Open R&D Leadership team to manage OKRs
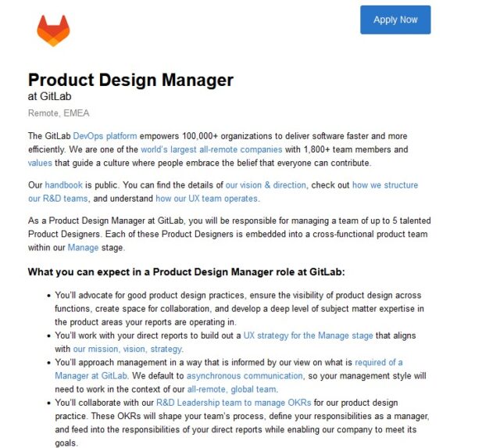 pyautogui.click(x=234, y=403)
